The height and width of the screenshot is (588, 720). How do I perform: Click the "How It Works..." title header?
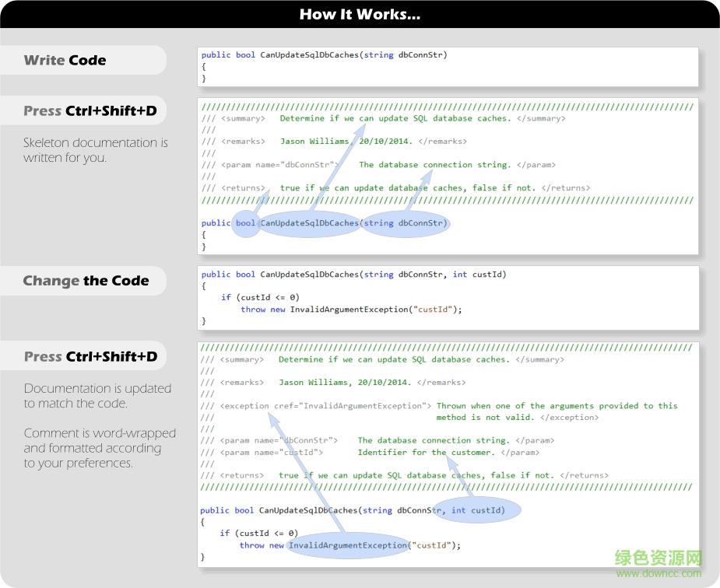click(360, 14)
